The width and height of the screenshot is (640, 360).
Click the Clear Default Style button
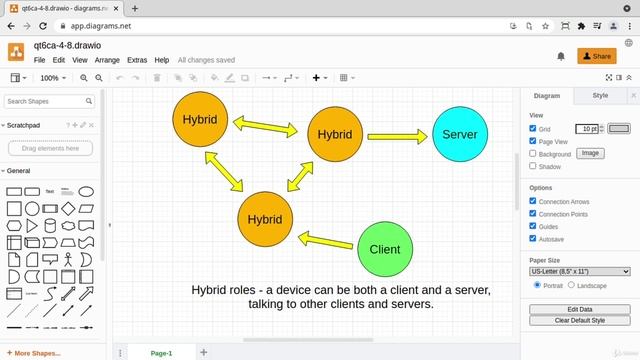580,320
